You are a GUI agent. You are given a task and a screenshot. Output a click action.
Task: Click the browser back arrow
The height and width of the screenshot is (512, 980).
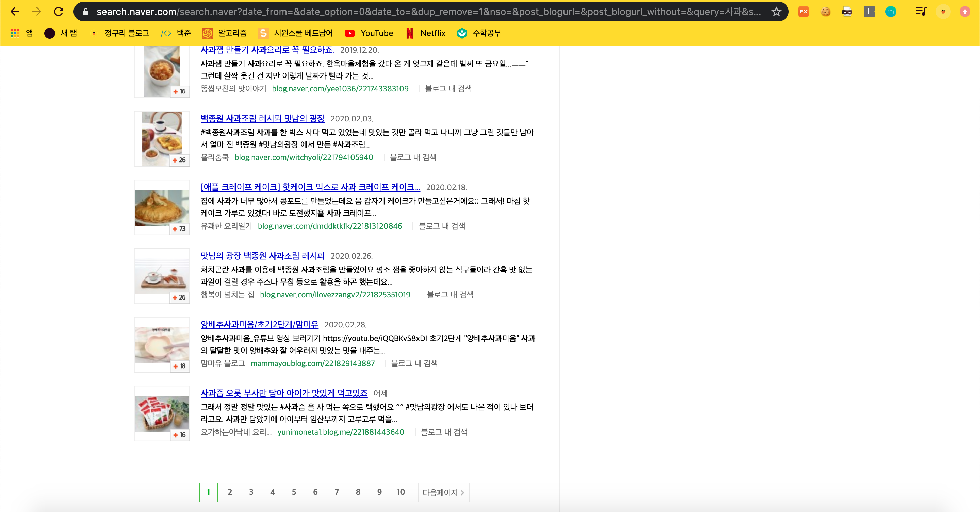[15, 12]
